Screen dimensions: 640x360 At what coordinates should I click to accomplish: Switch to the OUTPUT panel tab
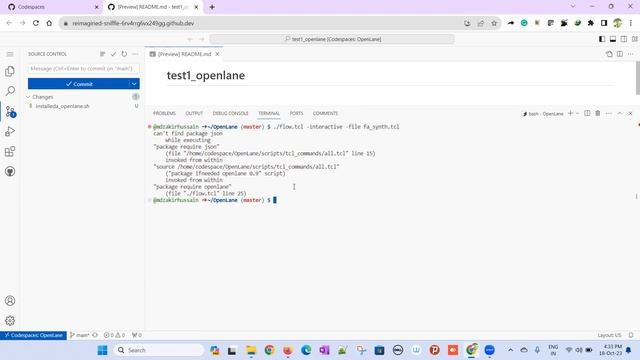tap(194, 113)
